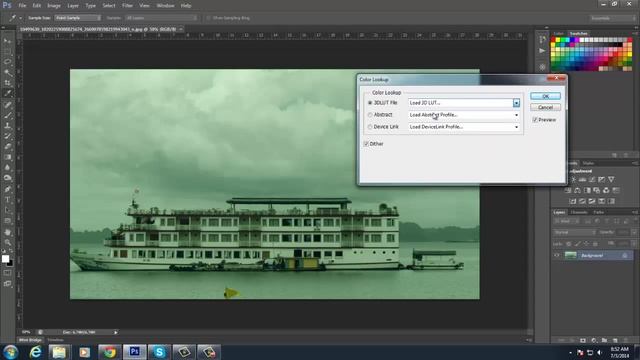Image resolution: width=640 pixels, height=360 pixels.
Task: Add a Hue/Saturation adjustment
Action: point(568,190)
